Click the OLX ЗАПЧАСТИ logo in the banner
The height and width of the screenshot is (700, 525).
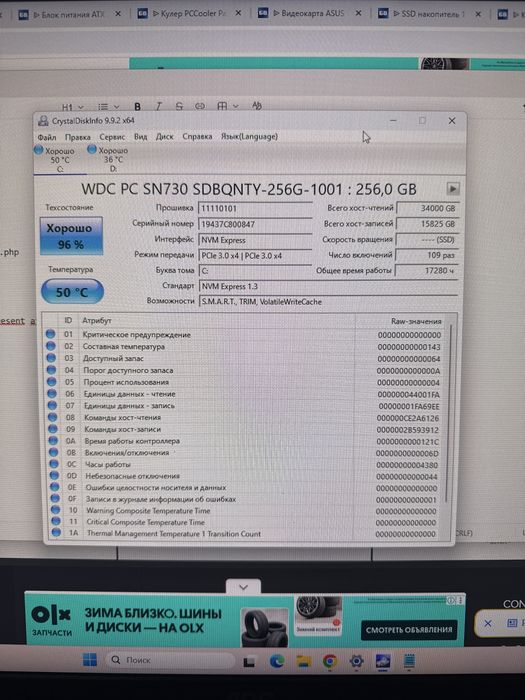(52, 621)
